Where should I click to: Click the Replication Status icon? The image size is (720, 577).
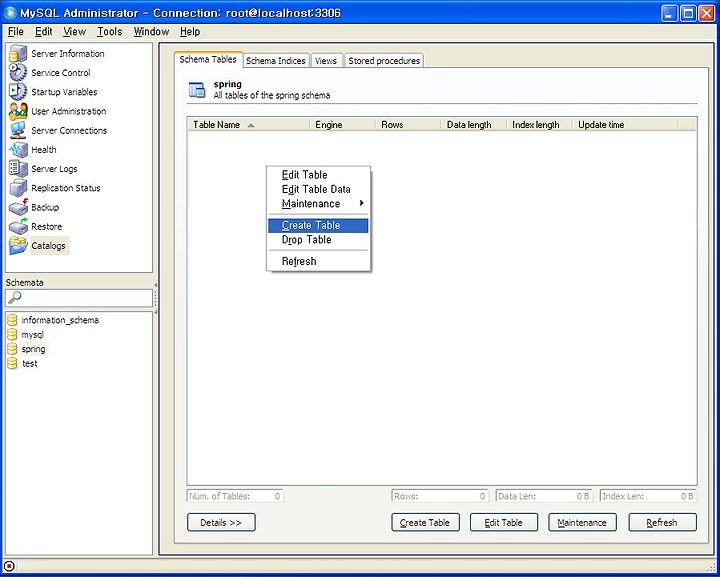pyautogui.click(x=18, y=188)
